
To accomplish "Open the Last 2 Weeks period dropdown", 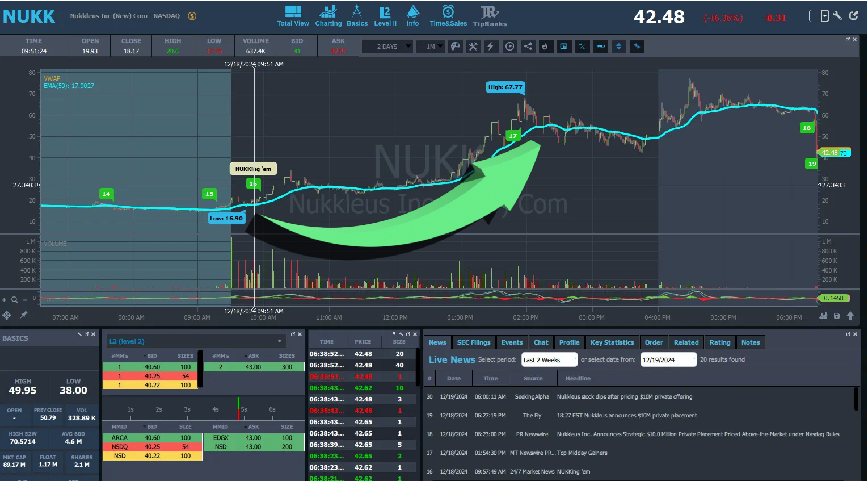I will pyautogui.click(x=549, y=359).
